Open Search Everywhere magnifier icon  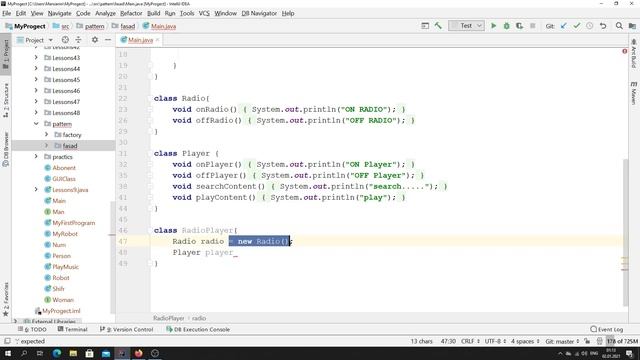[619, 26]
